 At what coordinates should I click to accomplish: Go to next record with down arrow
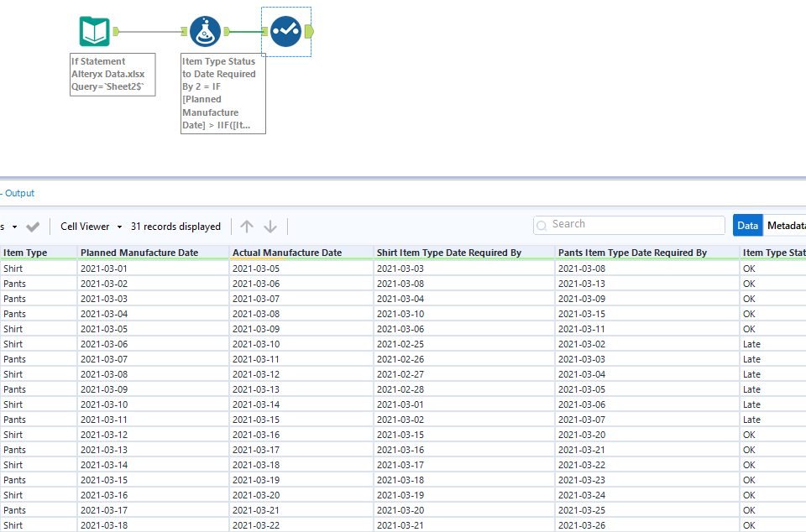coord(270,227)
